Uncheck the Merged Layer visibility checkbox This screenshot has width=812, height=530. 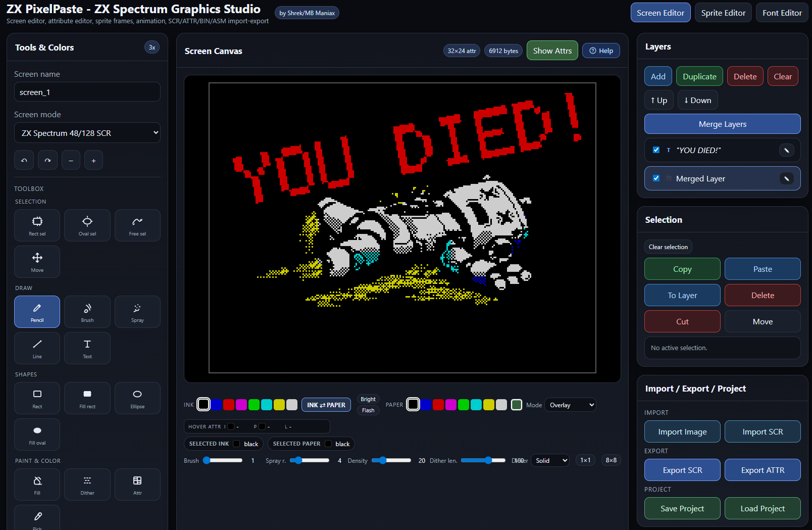click(656, 178)
